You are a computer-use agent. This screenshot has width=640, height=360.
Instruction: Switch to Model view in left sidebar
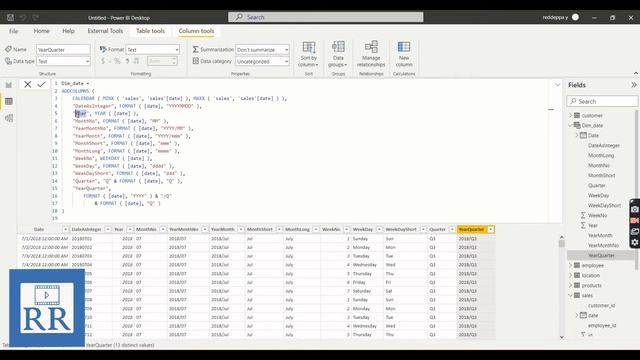[x=9, y=118]
